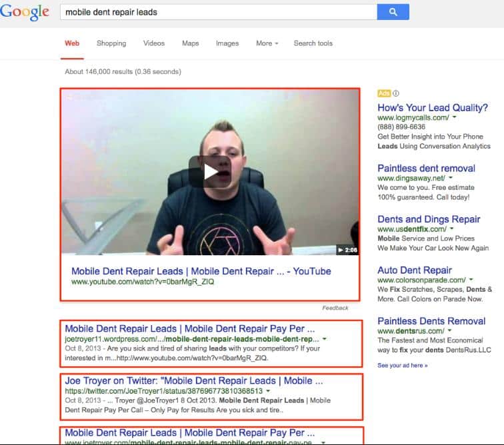
Task: Open the WordPress 'Mobile Dent Repair Pay Per' result
Action: coord(189,328)
